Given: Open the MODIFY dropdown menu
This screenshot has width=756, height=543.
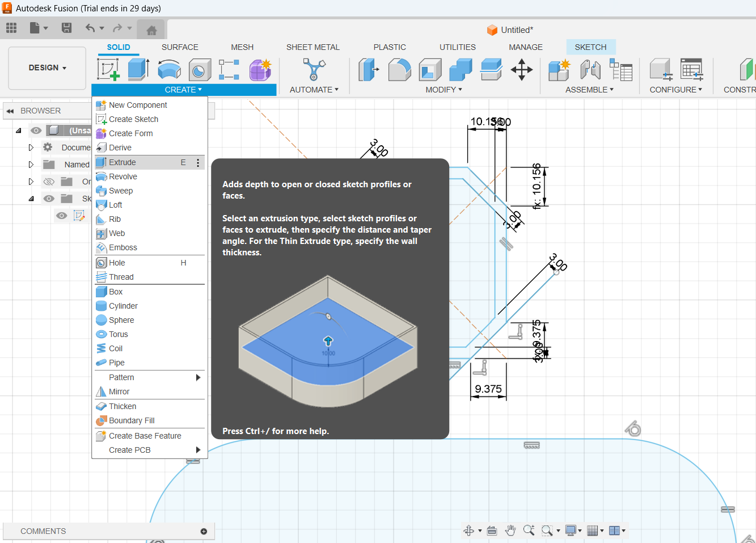Looking at the screenshot, I should 444,90.
